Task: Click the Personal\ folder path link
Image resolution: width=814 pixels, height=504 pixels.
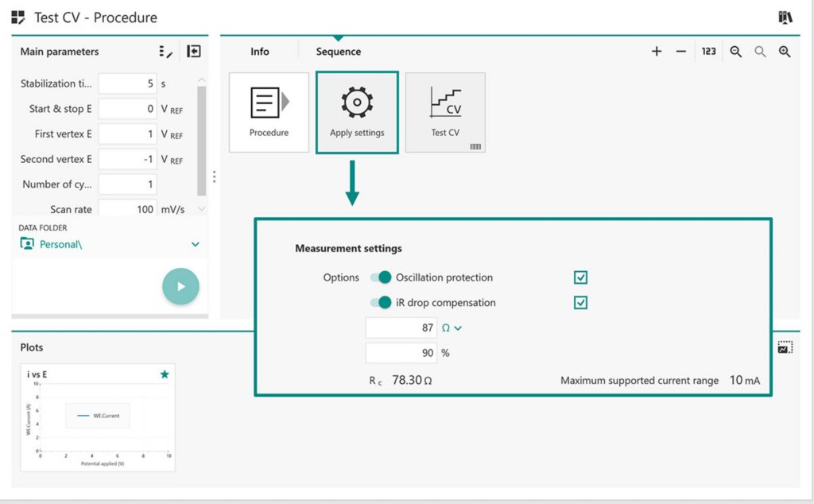Action: pos(60,244)
